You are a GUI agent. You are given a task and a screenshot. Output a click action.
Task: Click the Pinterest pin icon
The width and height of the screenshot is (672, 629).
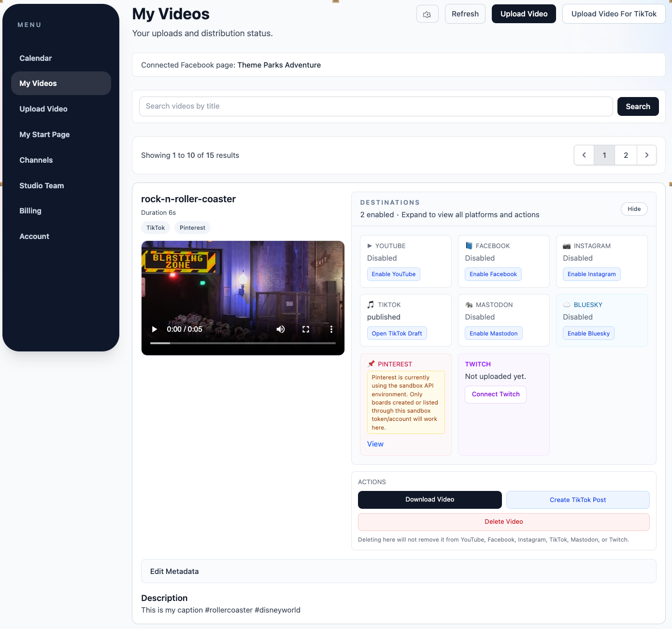[371, 364]
